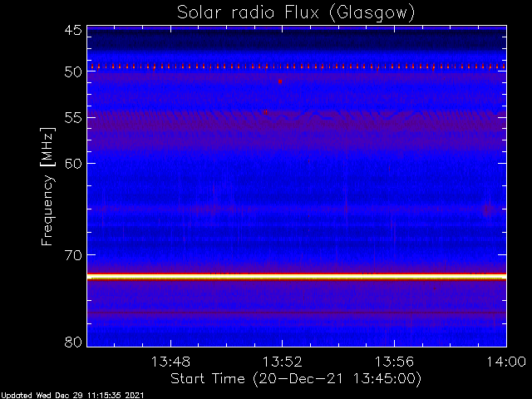Click the '13:52' time tick label
This screenshot has height=399, width=532.
pos(283,362)
